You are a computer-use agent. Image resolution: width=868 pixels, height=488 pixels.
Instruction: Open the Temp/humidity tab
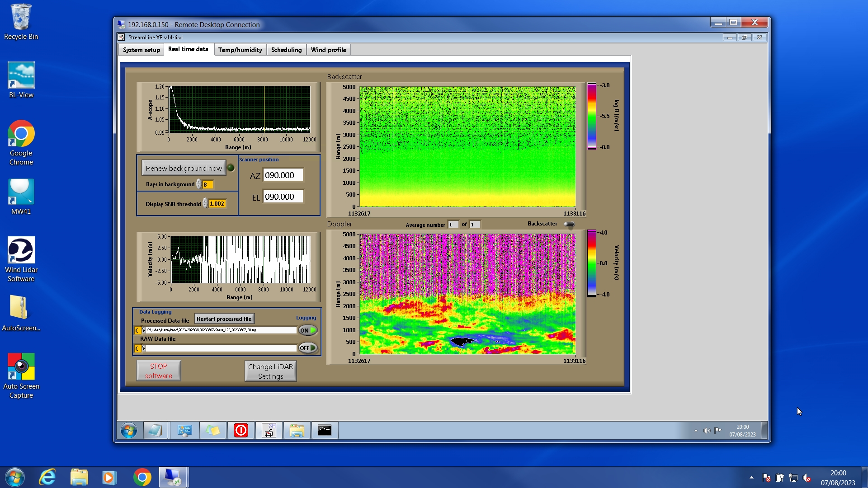pos(240,50)
